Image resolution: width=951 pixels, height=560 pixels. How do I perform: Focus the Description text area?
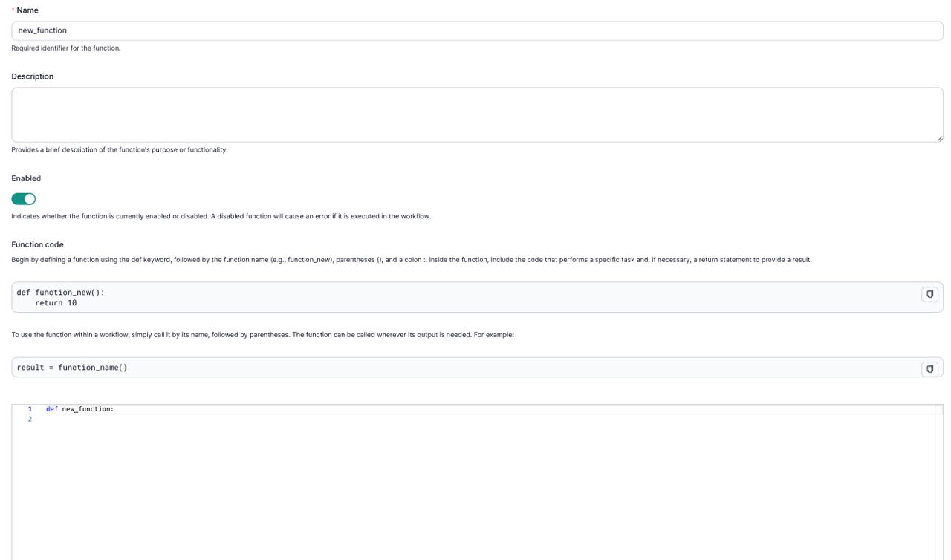(475, 114)
